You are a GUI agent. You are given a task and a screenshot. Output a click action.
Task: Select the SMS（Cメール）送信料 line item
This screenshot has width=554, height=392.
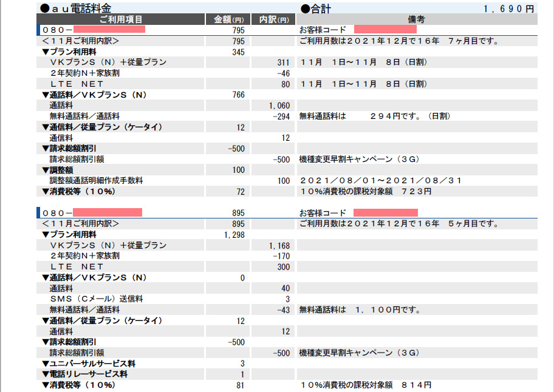coord(97,299)
